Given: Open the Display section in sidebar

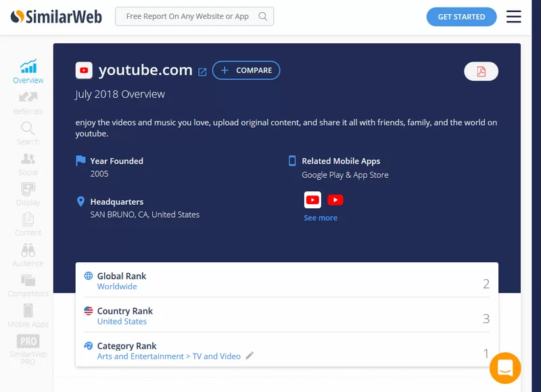Looking at the screenshot, I should [x=28, y=194].
